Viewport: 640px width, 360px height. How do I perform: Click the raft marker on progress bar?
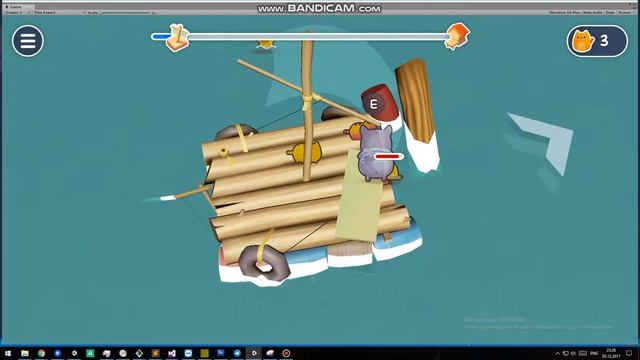tap(178, 38)
